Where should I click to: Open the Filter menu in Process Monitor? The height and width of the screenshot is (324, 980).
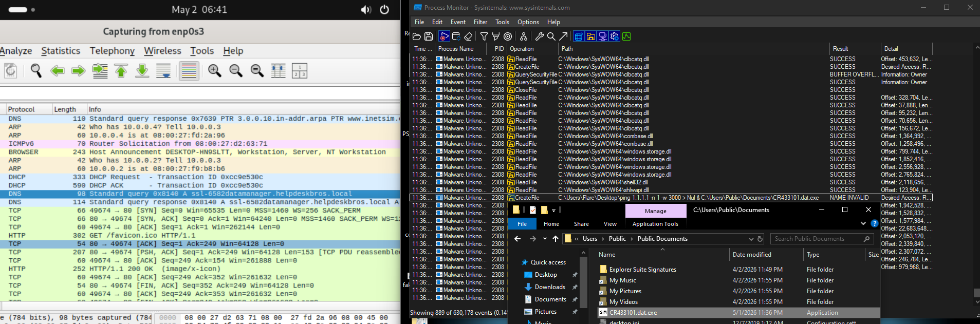[480, 22]
